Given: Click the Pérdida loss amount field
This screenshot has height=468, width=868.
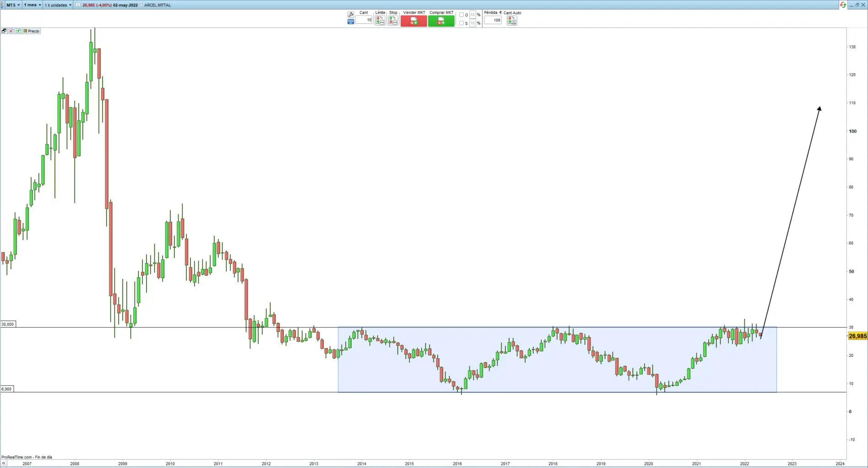Looking at the screenshot, I should pos(493,20).
